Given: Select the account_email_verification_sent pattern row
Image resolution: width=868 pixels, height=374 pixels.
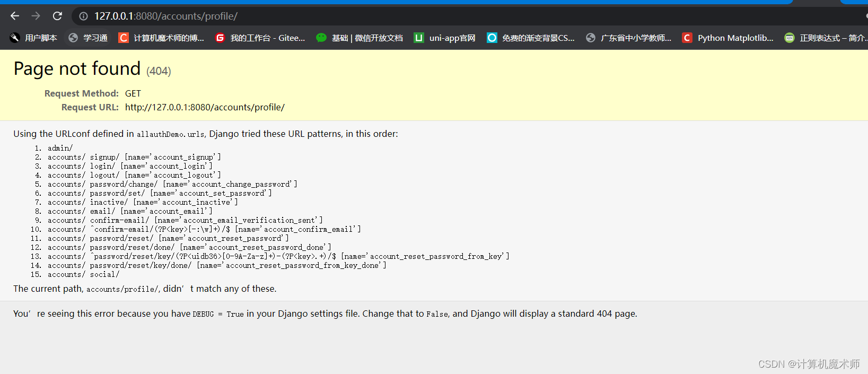Looking at the screenshot, I should pyautogui.click(x=185, y=220).
